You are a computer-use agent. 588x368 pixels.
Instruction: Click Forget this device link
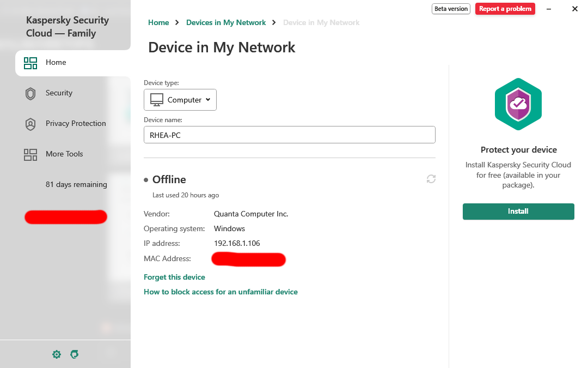(174, 277)
